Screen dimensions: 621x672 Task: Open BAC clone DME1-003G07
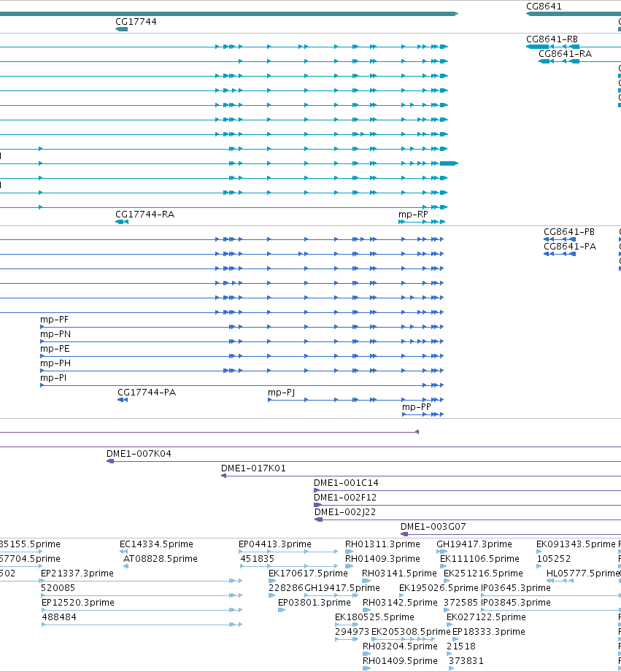tap(433, 527)
